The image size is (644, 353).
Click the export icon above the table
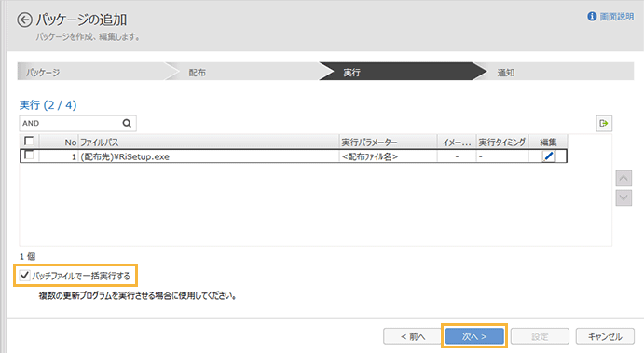click(x=604, y=123)
